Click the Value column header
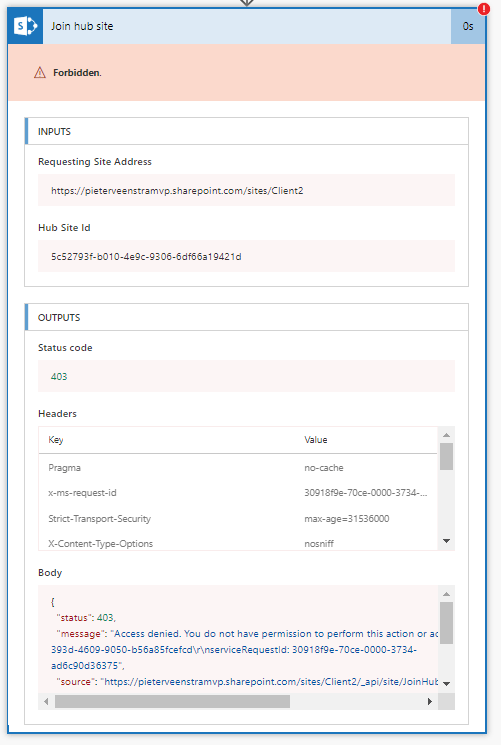501x745 pixels. pos(316,440)
